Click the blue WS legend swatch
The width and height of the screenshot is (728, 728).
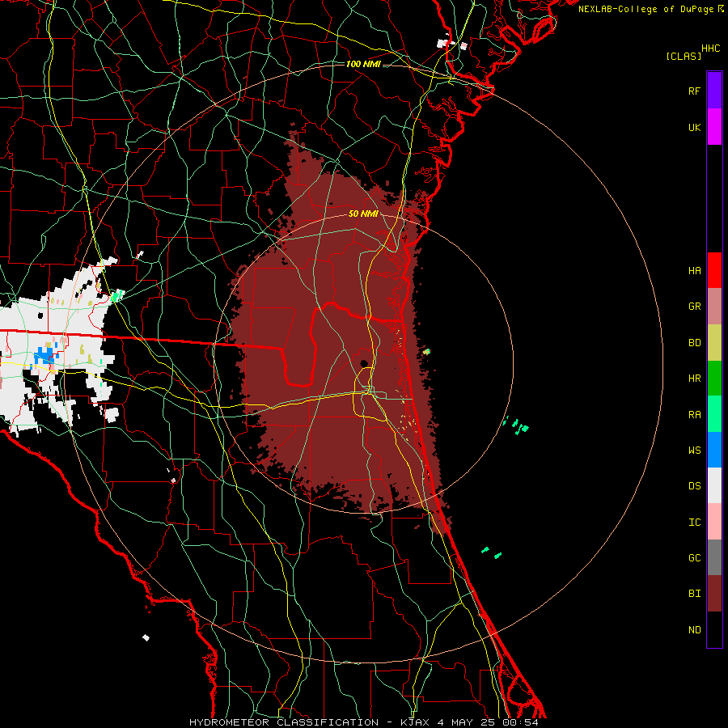click(x=714, y=450)
